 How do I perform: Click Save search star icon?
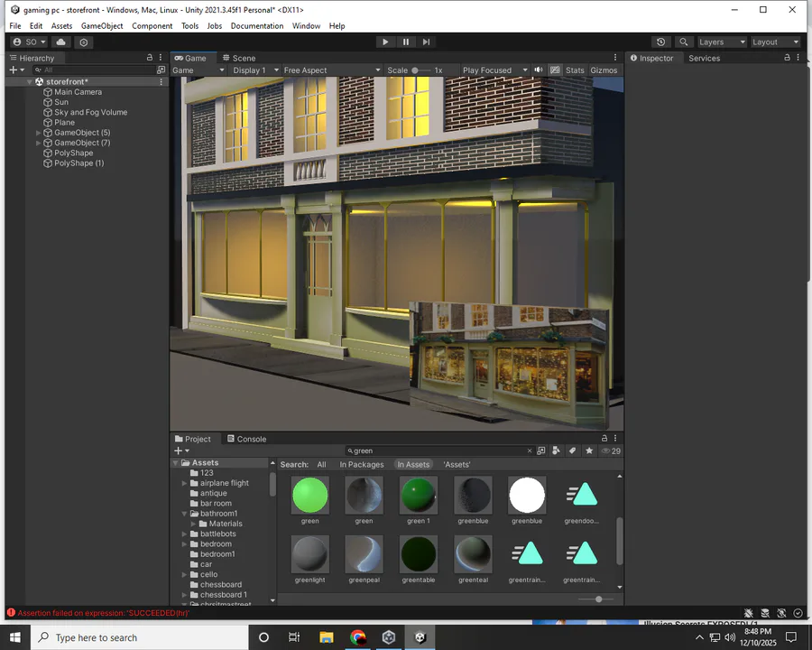pos(589,451)
